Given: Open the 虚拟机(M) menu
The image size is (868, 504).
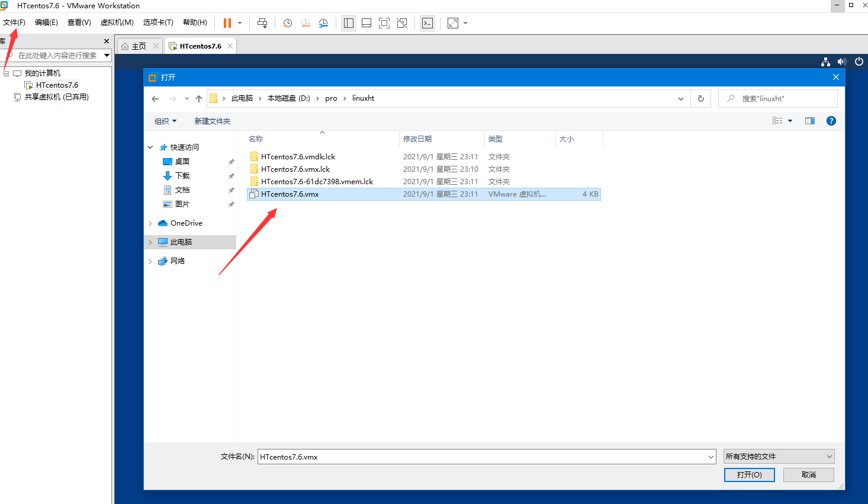Looking at the screenshot, I should 117,23.
